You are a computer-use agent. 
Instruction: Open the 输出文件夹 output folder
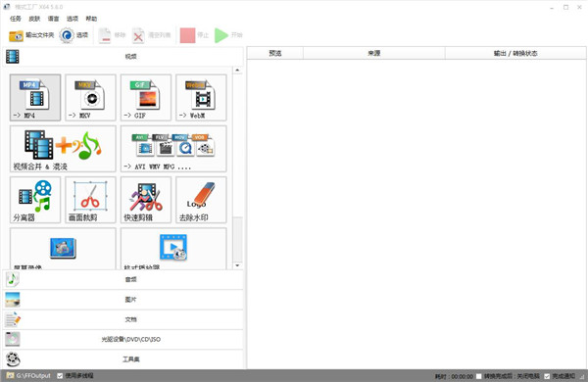pos(31,35)
